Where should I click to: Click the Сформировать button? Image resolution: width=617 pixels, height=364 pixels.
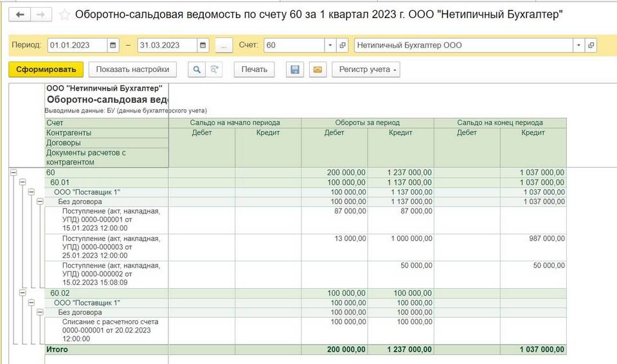pyautogui.click(x=46, y=69)
